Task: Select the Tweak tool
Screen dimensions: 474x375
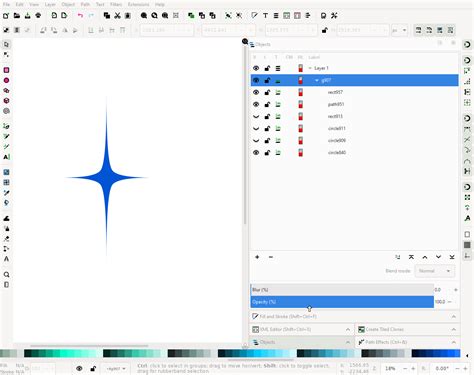Action: tap(6, 218)
